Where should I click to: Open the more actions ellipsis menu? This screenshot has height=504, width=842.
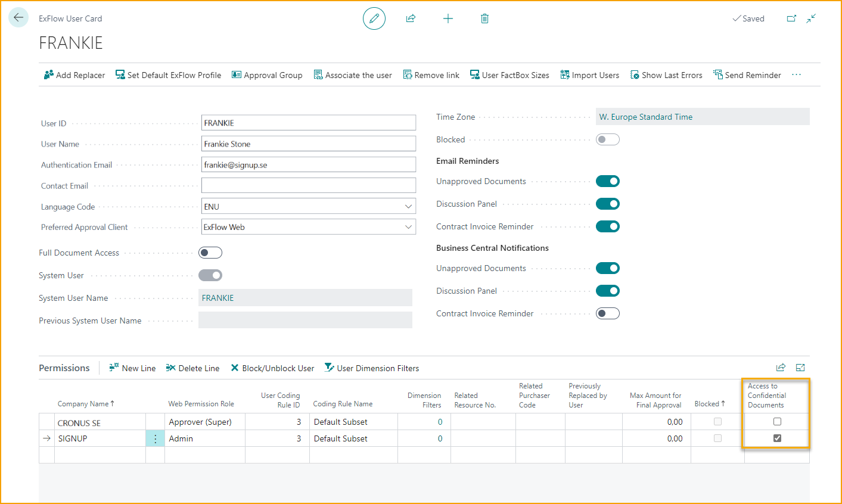[x=797, y=75]
